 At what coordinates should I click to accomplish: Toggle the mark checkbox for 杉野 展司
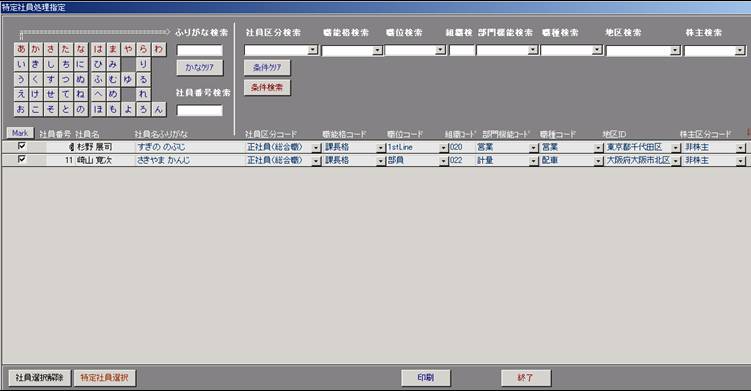[x=22, y=146]
